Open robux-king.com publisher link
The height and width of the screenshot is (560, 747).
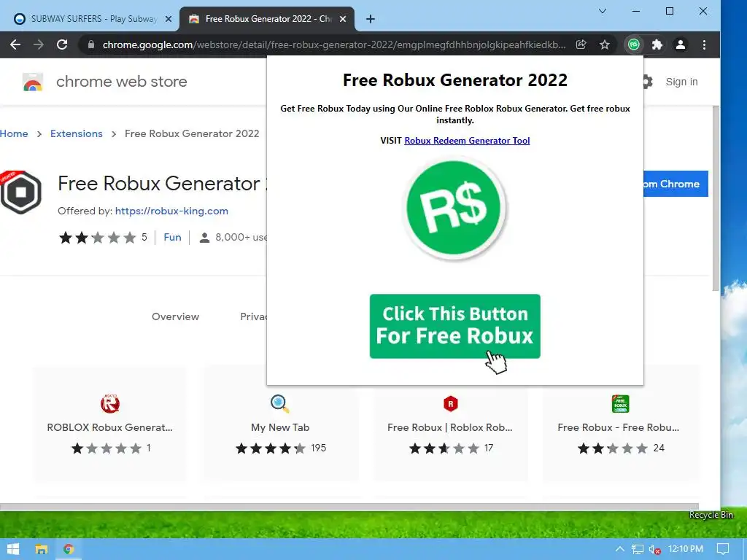pyautogui.click(x=171, y=211)
